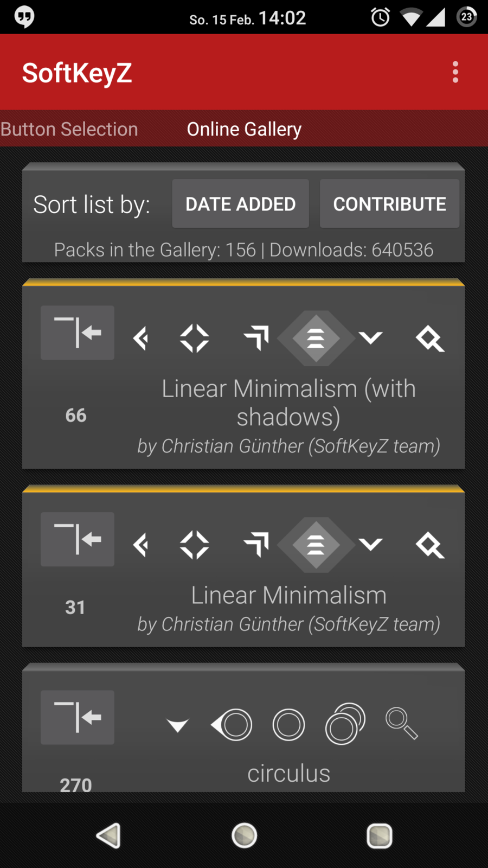
Task: Change sorting with the DATE ADDED button
Action: click(241, 204)
